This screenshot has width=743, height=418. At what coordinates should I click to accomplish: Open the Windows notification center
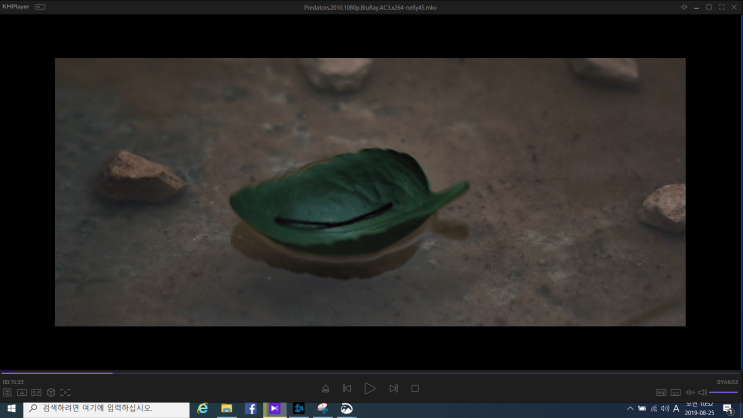click(x=728, y=409)
